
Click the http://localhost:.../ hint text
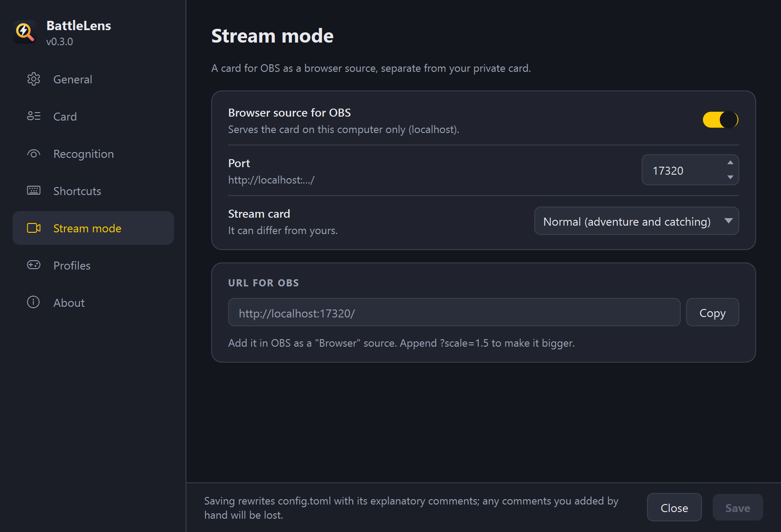[271, 180]
